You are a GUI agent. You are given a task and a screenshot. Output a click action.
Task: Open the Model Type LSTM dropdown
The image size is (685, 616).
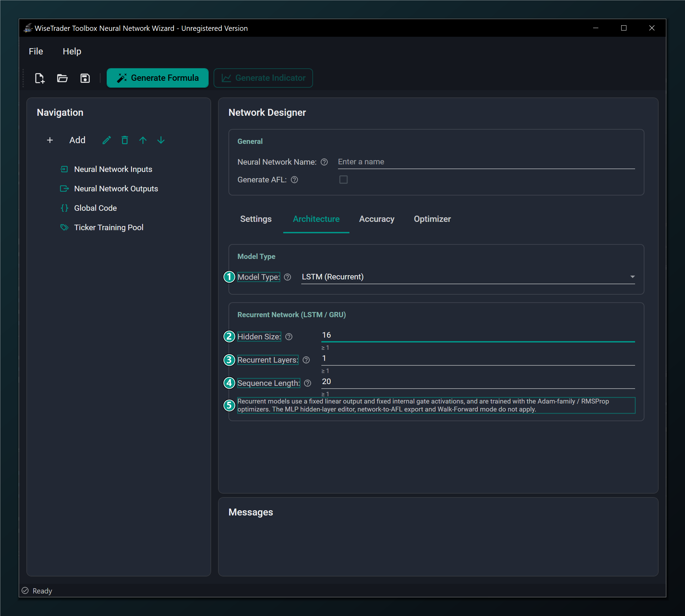[468, 277]
